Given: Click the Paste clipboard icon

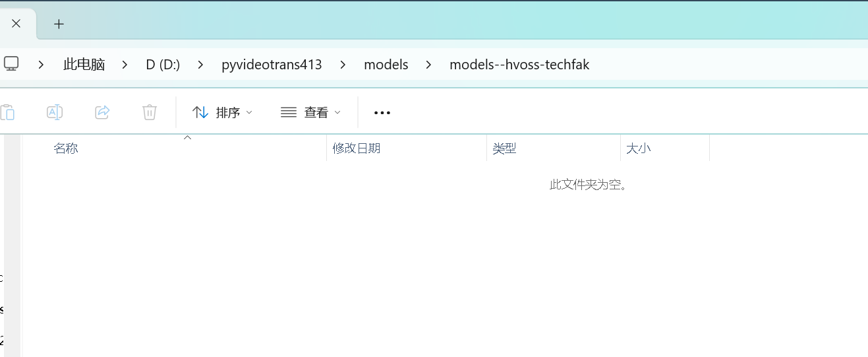Looking at the screenshot, I should click(7, 112).
